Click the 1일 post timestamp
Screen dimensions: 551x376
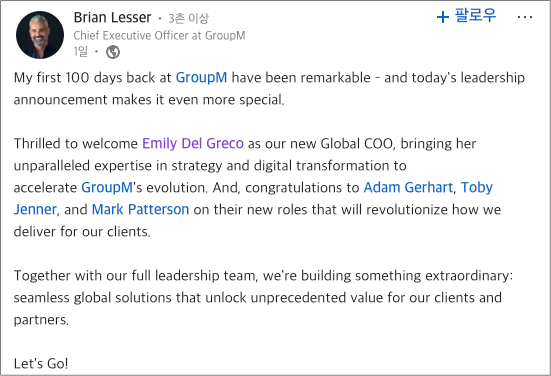(80, 52)
